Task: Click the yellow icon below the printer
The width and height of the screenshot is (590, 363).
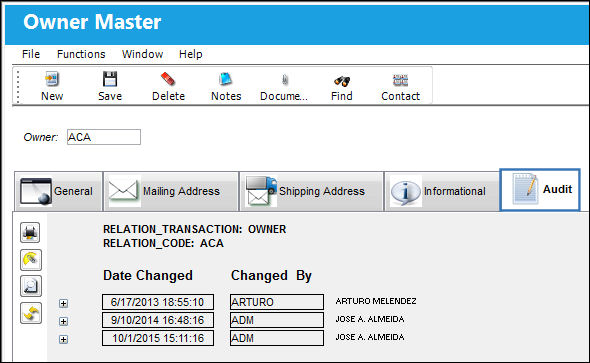Action: [30, 260]
